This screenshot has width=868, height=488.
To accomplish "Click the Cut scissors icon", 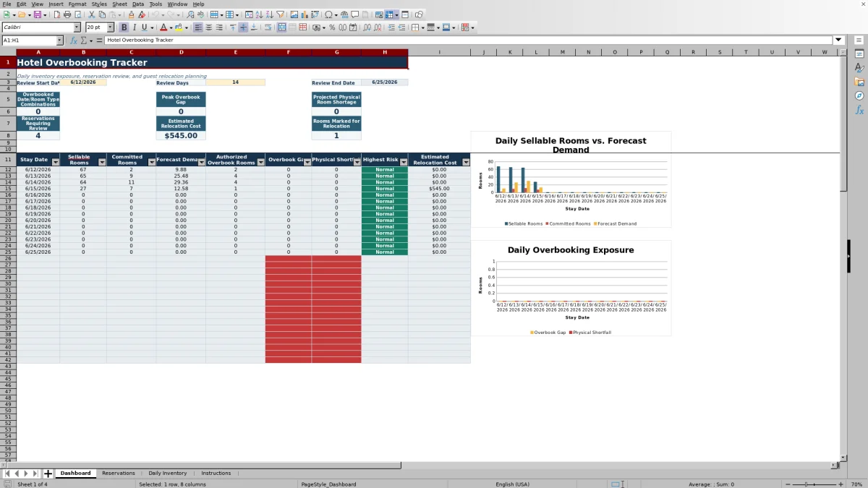I will [x=92, y=14].
